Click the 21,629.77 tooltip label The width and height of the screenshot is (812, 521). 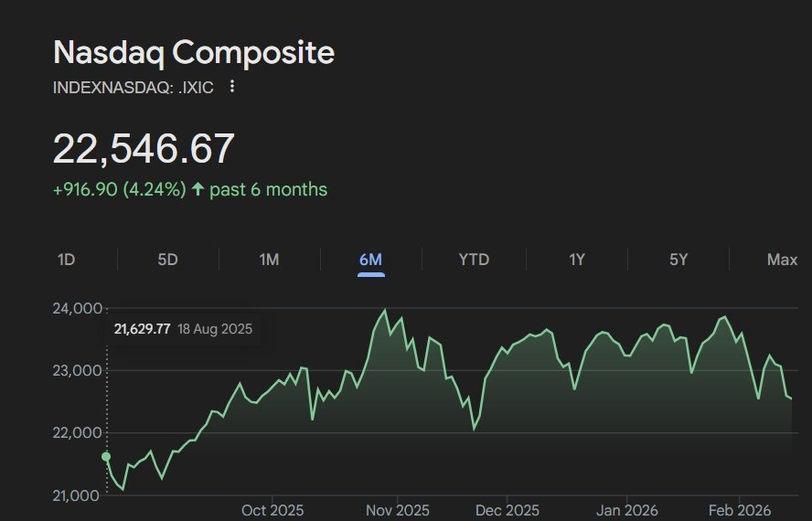(142, 329)
